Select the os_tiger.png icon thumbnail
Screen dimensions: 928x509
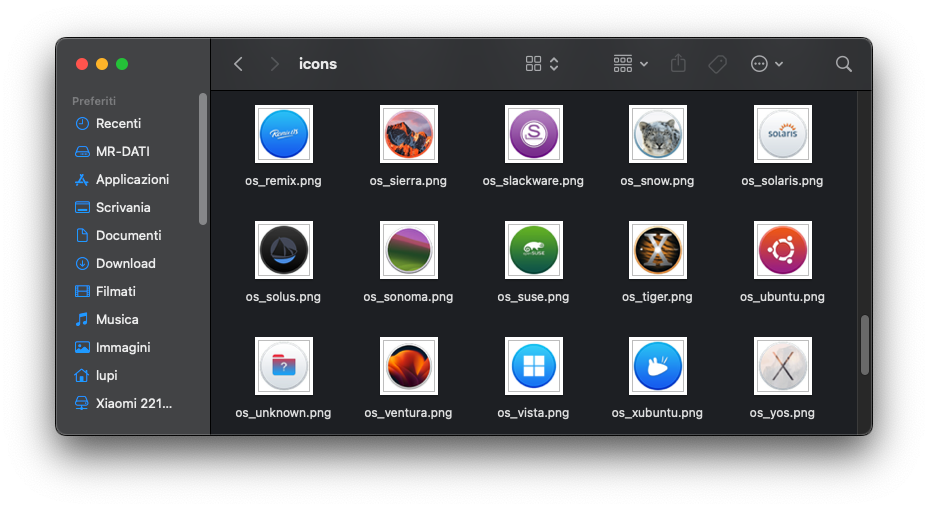click(658, 250)
